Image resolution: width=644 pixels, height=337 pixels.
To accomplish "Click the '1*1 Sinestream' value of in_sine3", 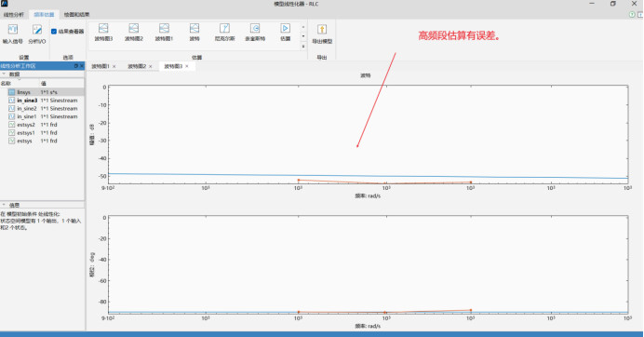I will [60, 101].
